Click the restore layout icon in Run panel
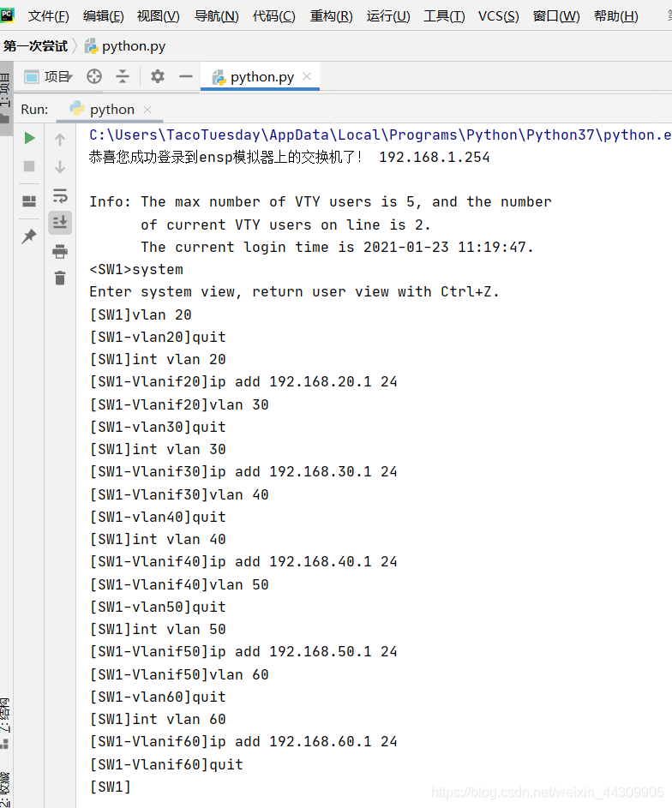Screen dimensions: 672x808 tap(29, 201)
